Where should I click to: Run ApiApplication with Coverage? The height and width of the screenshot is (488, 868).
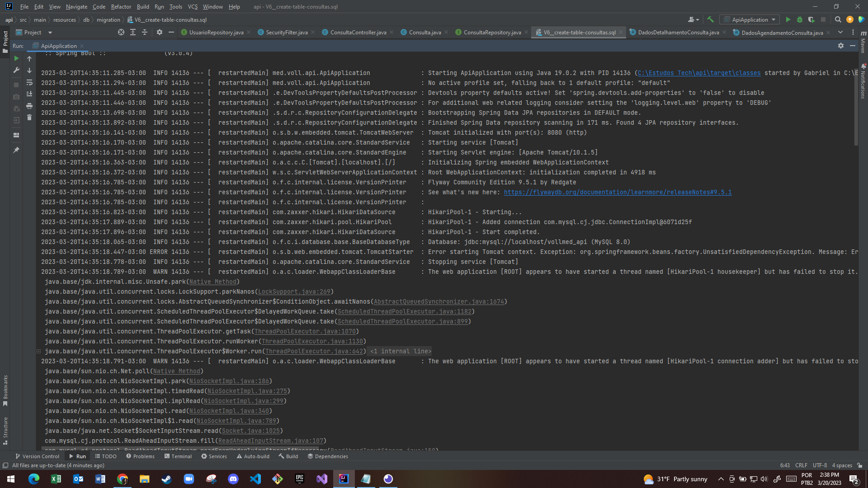coord(811,19)
